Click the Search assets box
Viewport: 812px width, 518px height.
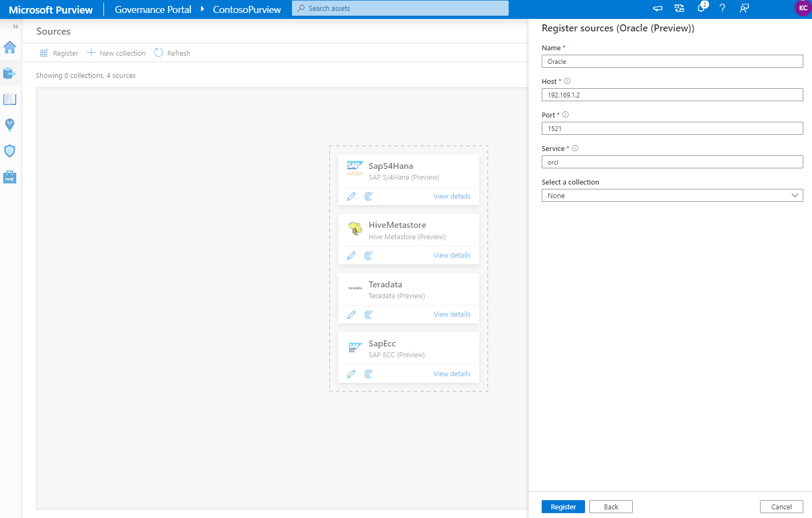(400, 8)
